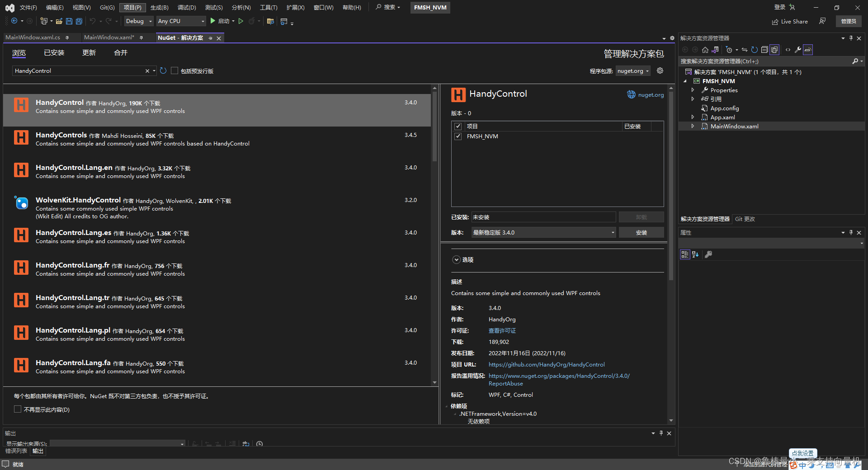Screen dimensions: 868x470
Task: Click the pending changes filter clock icon
Action: [729, 50]
